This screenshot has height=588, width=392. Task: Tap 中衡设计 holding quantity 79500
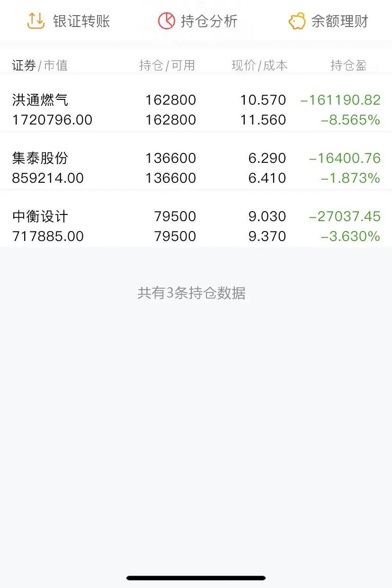175,216
